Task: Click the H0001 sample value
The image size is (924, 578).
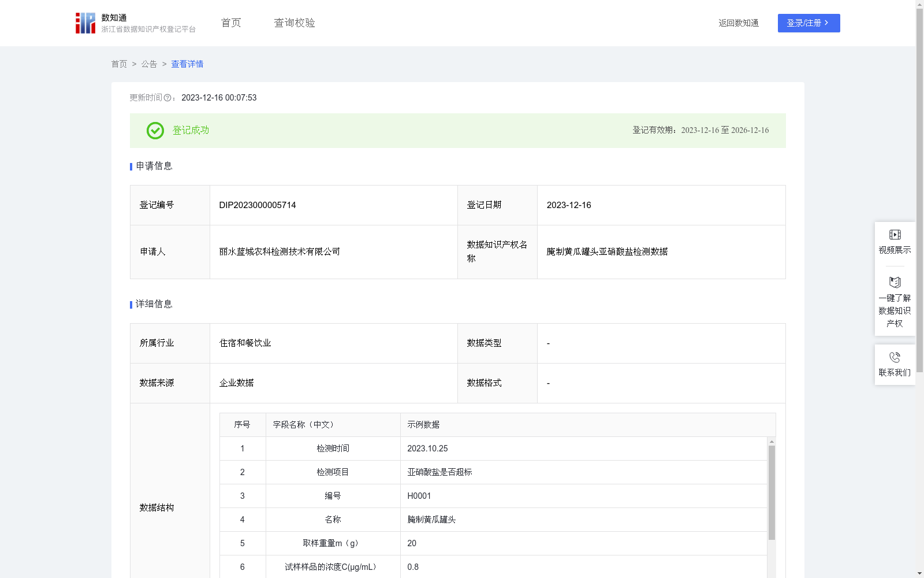Action: click(419, 496)
